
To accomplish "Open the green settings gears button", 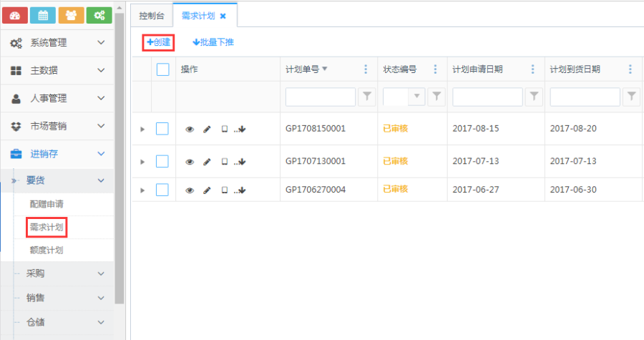I will pos(99,15).
